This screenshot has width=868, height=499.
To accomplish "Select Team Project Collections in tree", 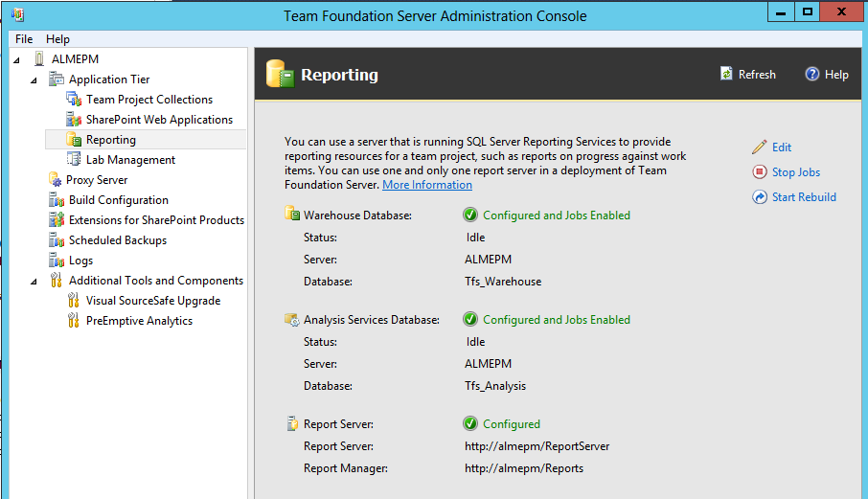I will coord(149,99).
